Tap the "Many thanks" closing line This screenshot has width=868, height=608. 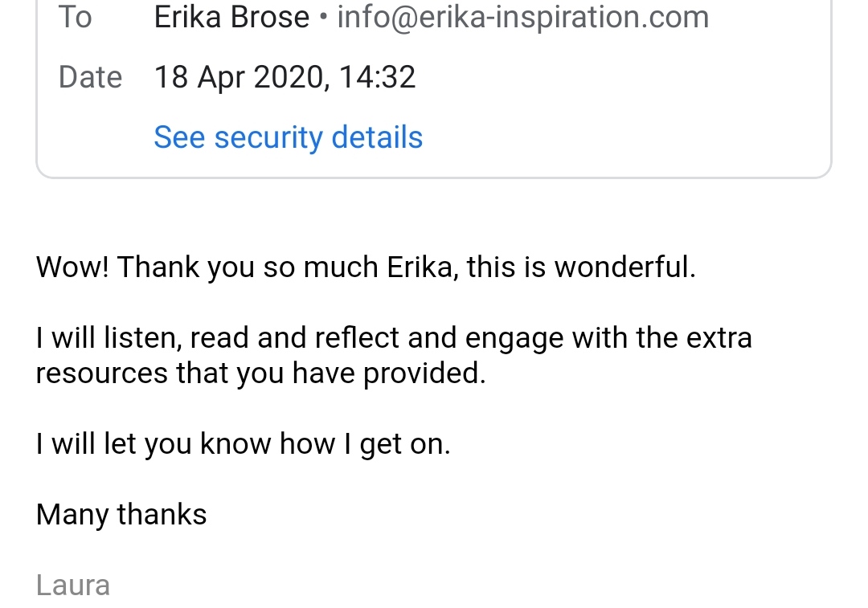[x=121, y=514]
